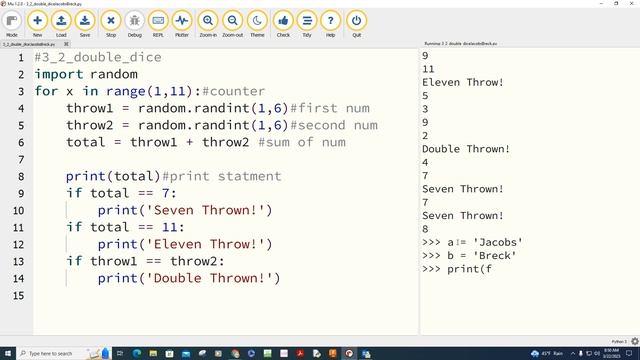Toggle the Theme (moon icon)
Image resolution: width=640 pixels, height=360 pixels.
[x=257, y=24]
